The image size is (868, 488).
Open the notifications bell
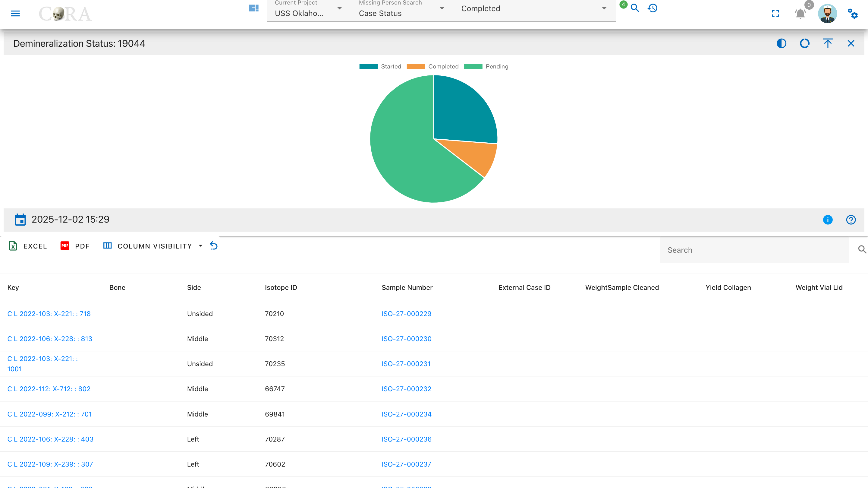[800, 14]
